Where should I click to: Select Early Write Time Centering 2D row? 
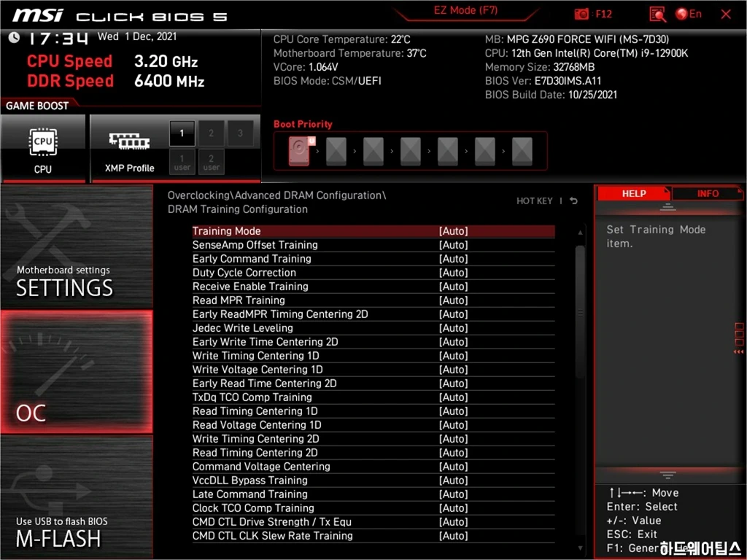tap(373, 342)
